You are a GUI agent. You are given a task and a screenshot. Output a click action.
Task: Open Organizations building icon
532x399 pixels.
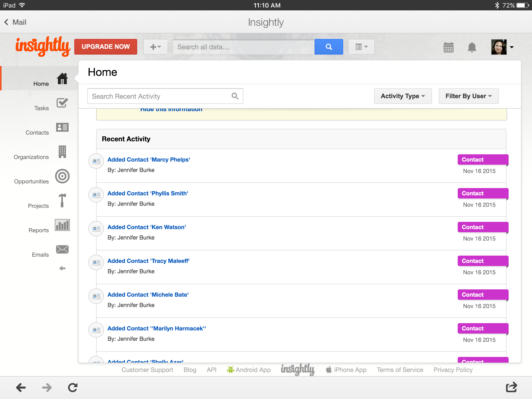pyautogui.click(x=62, y=152)
